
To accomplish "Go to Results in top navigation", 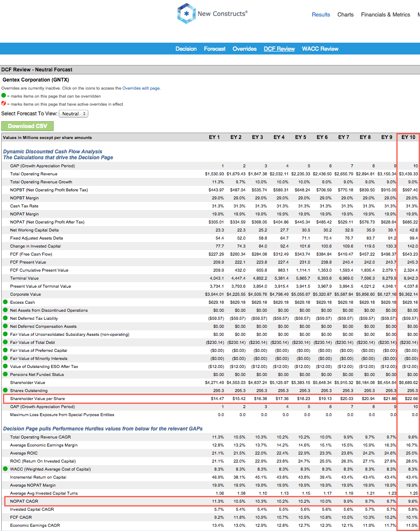I will point(321,14).
